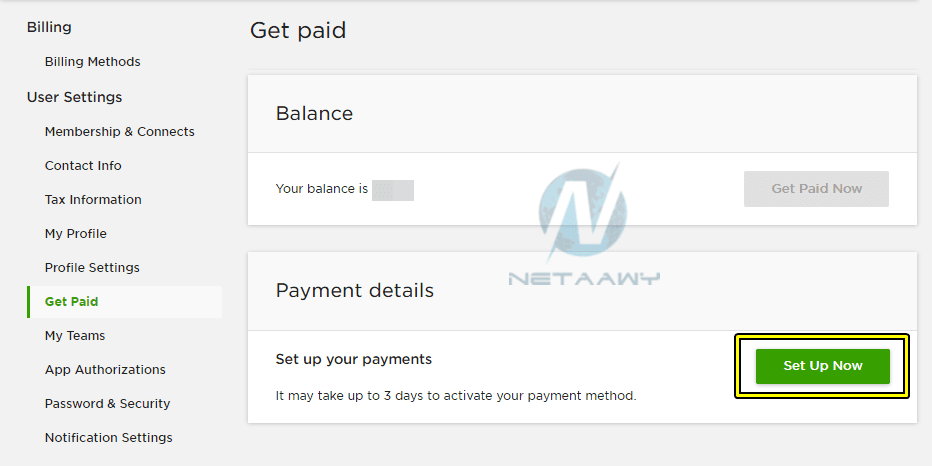Open Billing Methods settings page
Image resolution: width=932 pixels, height=466 pixels.
(92, 62)
